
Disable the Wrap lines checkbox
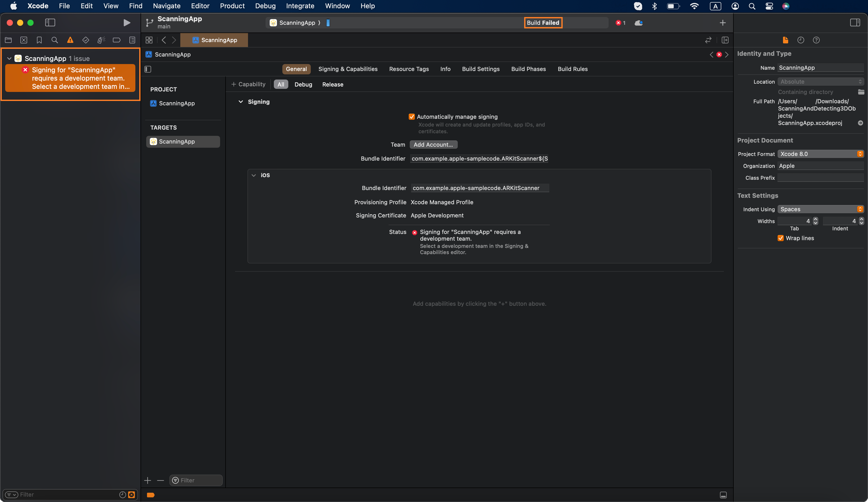(780, 238)
